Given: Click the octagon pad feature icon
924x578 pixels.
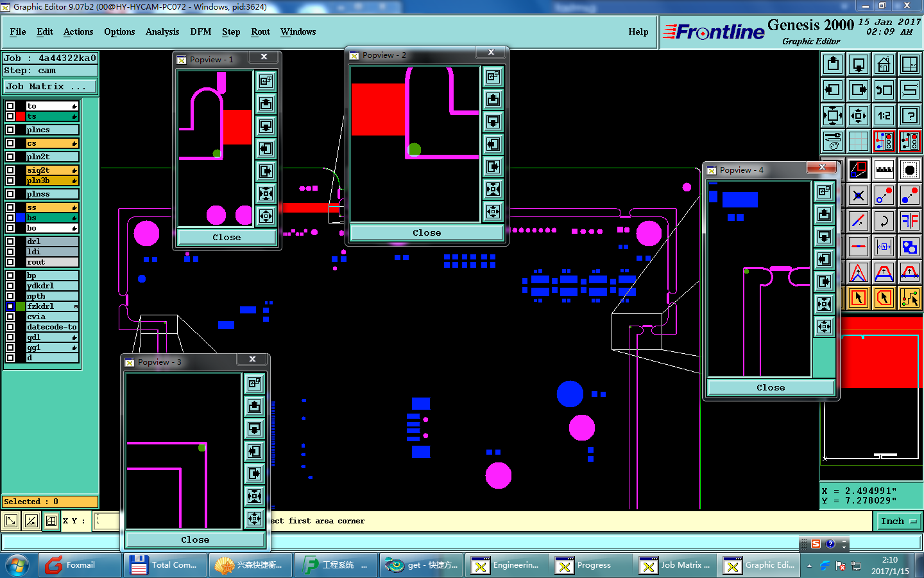Looking at the screenshot, I should pos(910,170).
